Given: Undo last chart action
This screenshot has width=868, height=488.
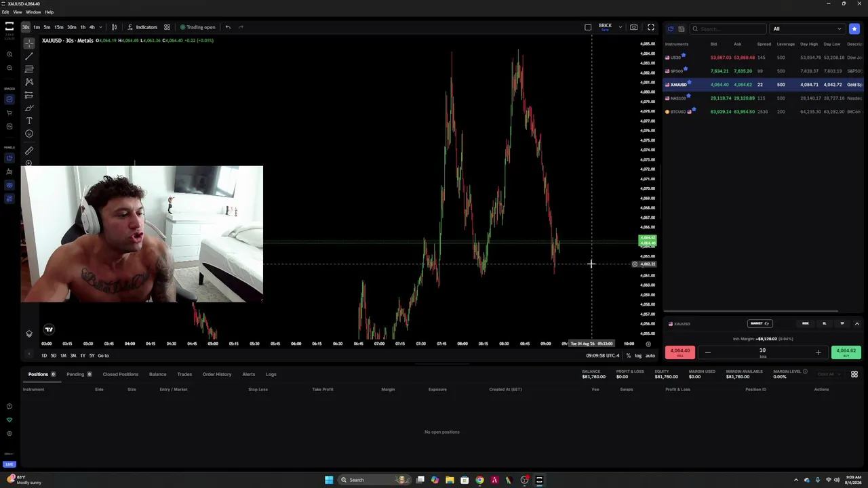Looking at the screenshot, I should [x=228, y=27].
